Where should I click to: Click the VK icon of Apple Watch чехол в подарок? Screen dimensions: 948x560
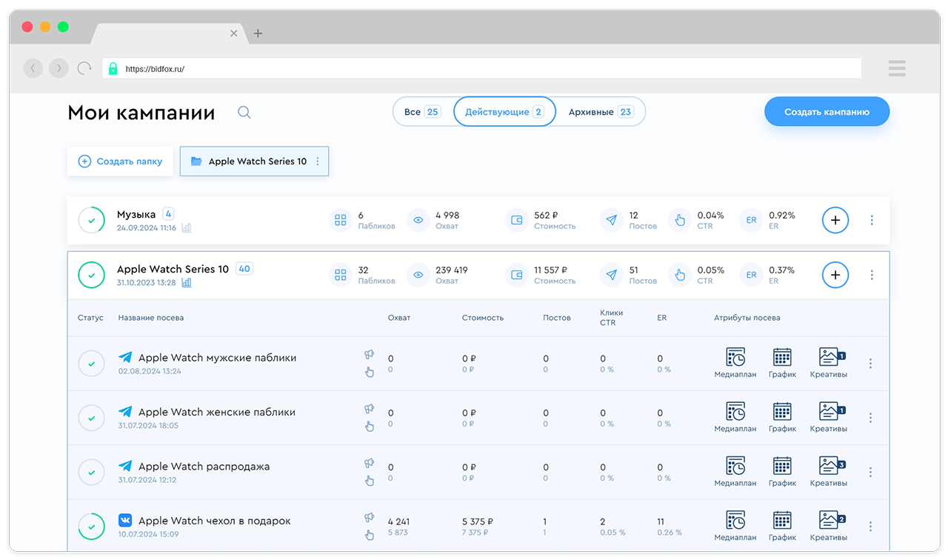coord(125,521)
